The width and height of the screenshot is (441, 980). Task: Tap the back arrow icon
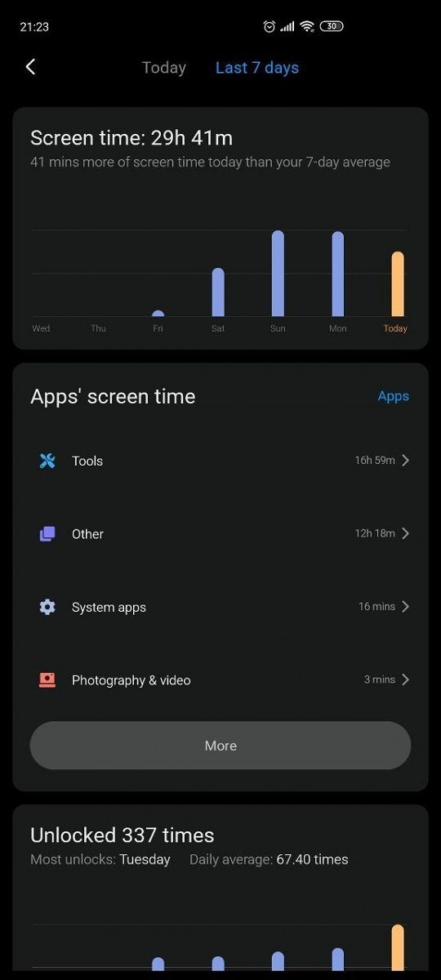pyautogui.click(x=30, y=67)
